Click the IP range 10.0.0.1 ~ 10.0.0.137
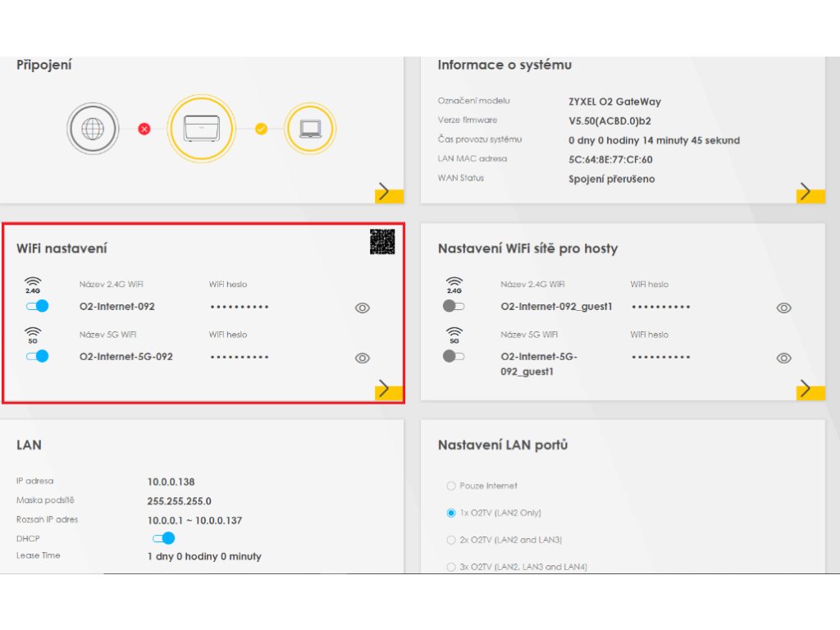Viewport: 840px width, 630px height. click(x=194, y=521)
